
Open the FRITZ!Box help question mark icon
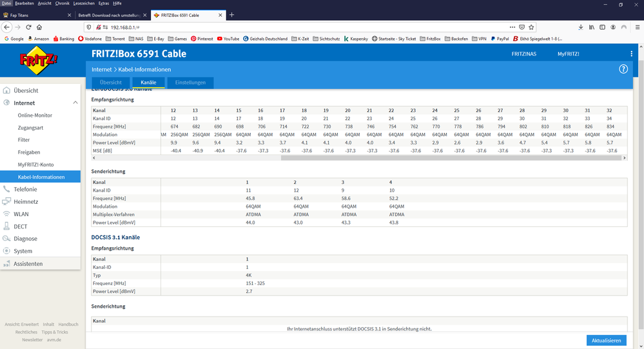[623, 69]
